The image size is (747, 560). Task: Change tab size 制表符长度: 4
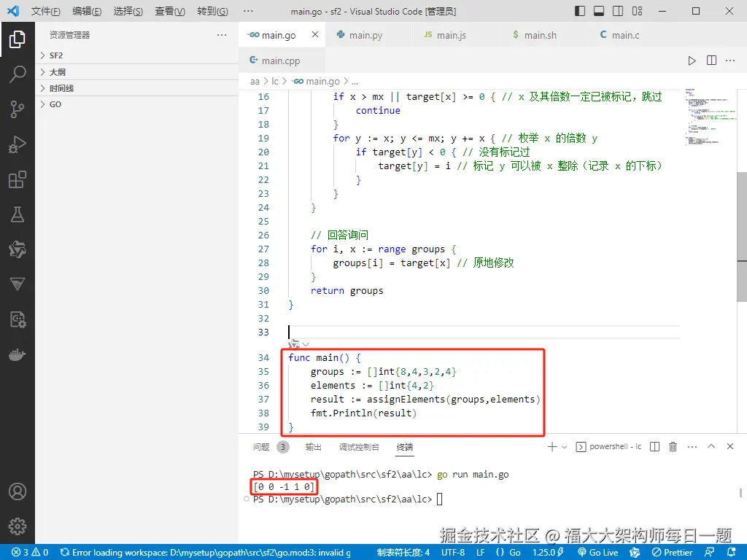(403, 553)
